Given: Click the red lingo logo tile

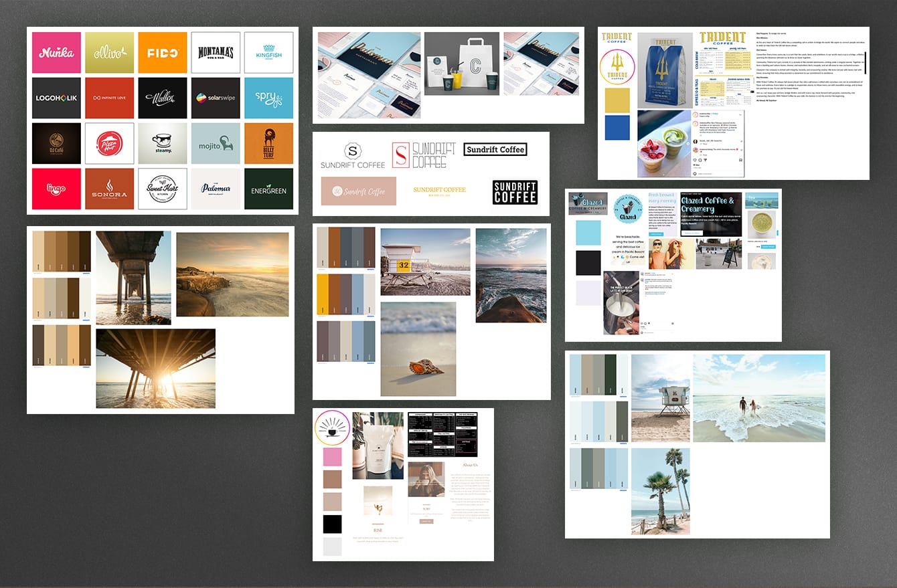Looking at the screenshot, I should tap(56, 189).
